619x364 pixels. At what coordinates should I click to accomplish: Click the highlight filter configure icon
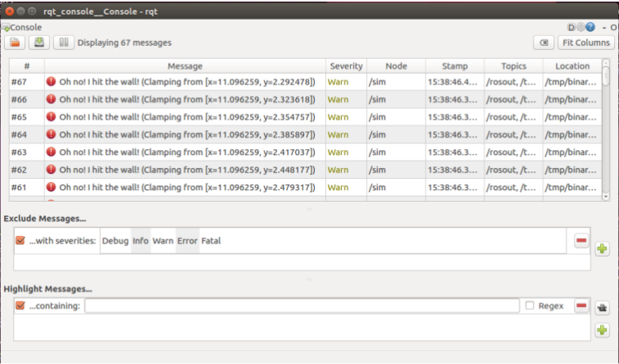pyautogui.click(x=602, y=308)
